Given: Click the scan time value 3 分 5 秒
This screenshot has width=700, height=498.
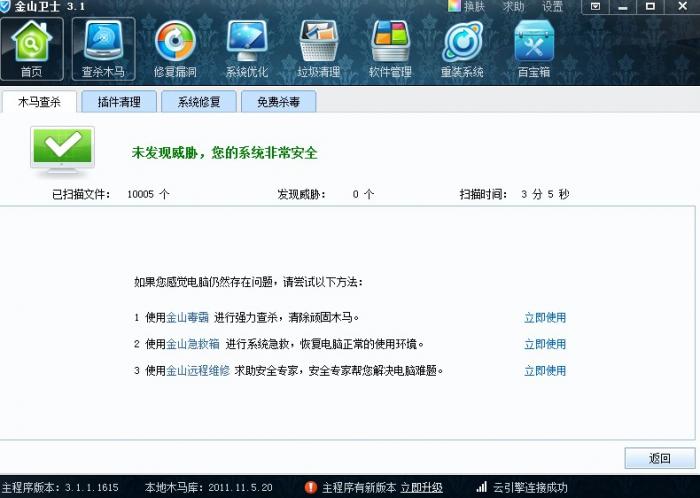Looking at the screenshot, I should [x=545, y=194].
